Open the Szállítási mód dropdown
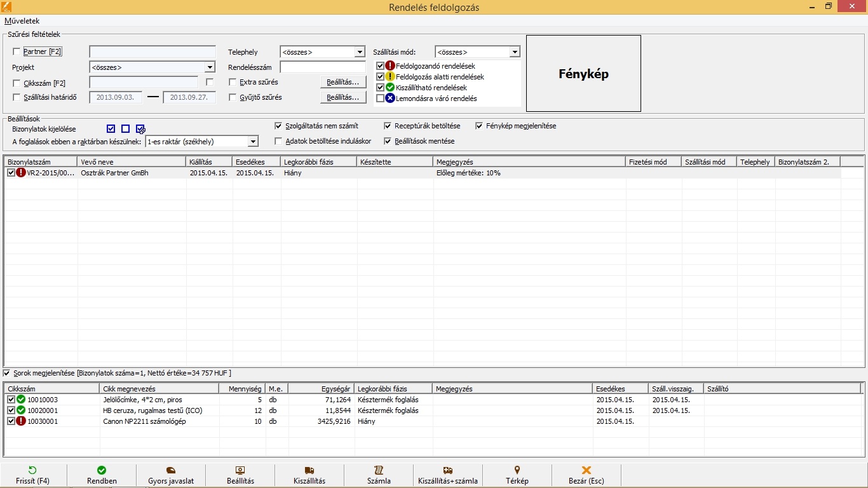 pos(515,52)
